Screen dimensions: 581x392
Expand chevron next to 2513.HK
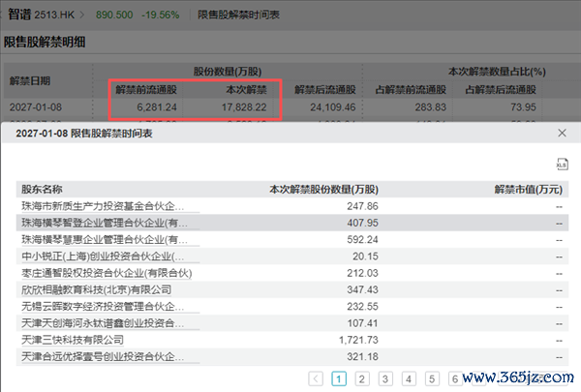click(x=82, y=15)
